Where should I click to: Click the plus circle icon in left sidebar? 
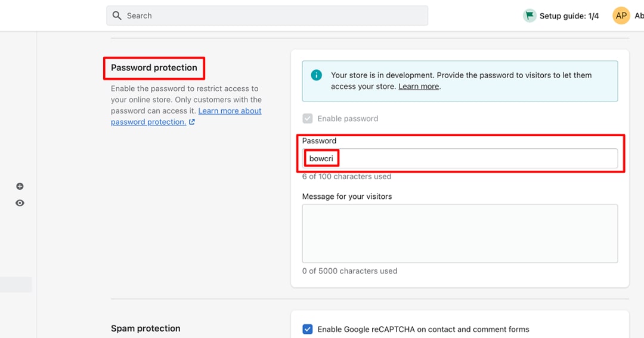tap(20, 186)
